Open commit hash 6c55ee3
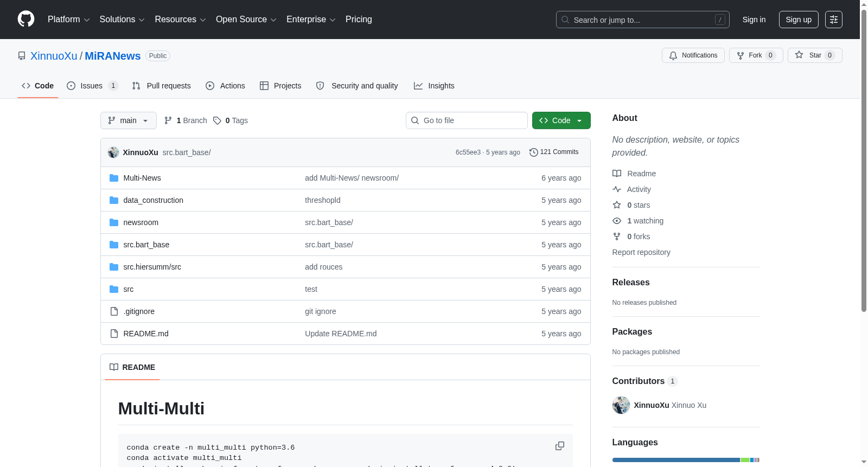 468,152
